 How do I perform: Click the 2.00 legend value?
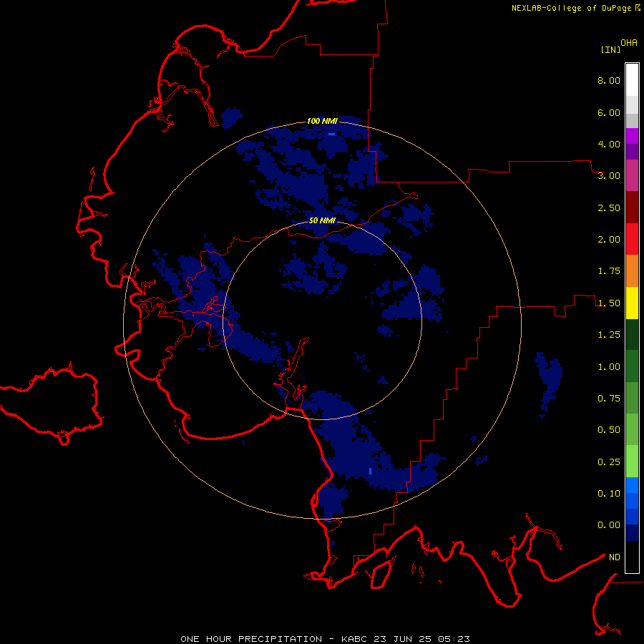click(x=609, y=240)
